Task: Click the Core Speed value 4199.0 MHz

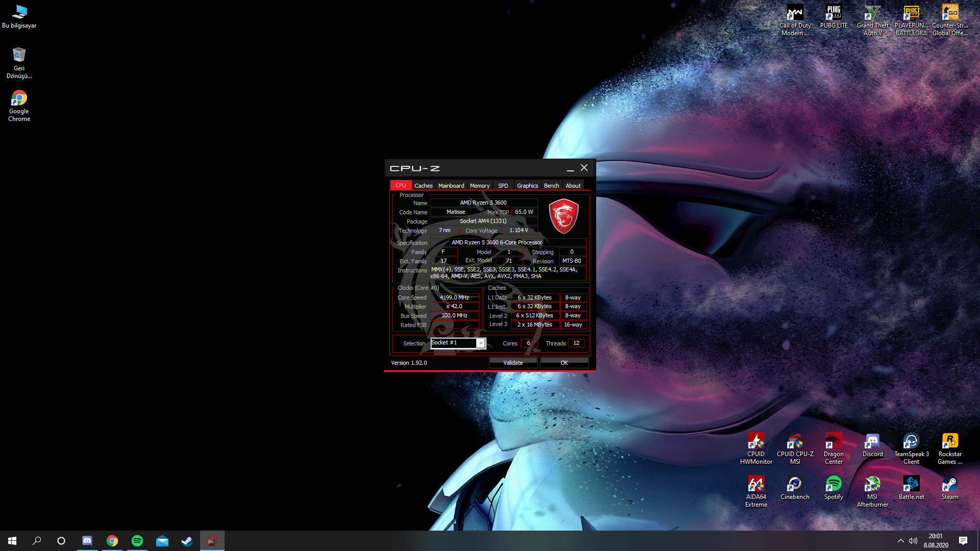Action: pyautogui.click(x=454, y=298)
